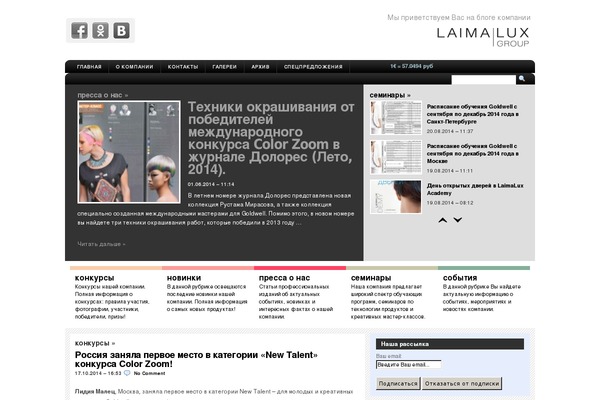Screen dimensions: 600x400
Task: Click the newsletter email input field
Action: tap(409, 365)
